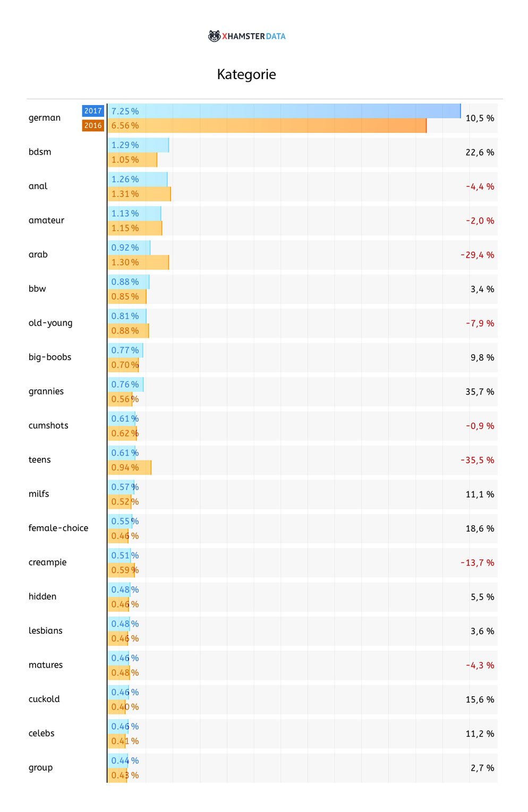Click the amateur category label
528x812 pixels.
[x=46, y=220]
